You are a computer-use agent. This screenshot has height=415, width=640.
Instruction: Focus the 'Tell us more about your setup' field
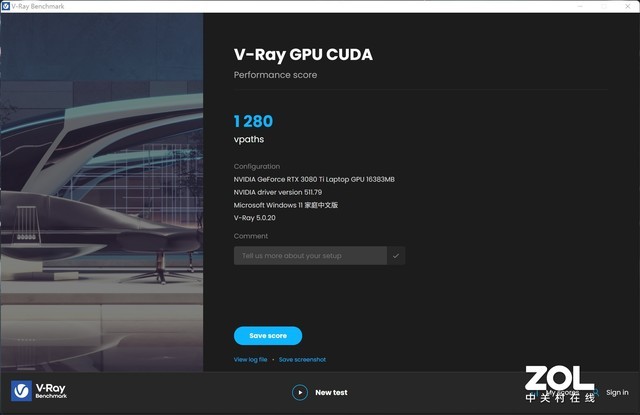pyautogui.click(x=310, y=256)
